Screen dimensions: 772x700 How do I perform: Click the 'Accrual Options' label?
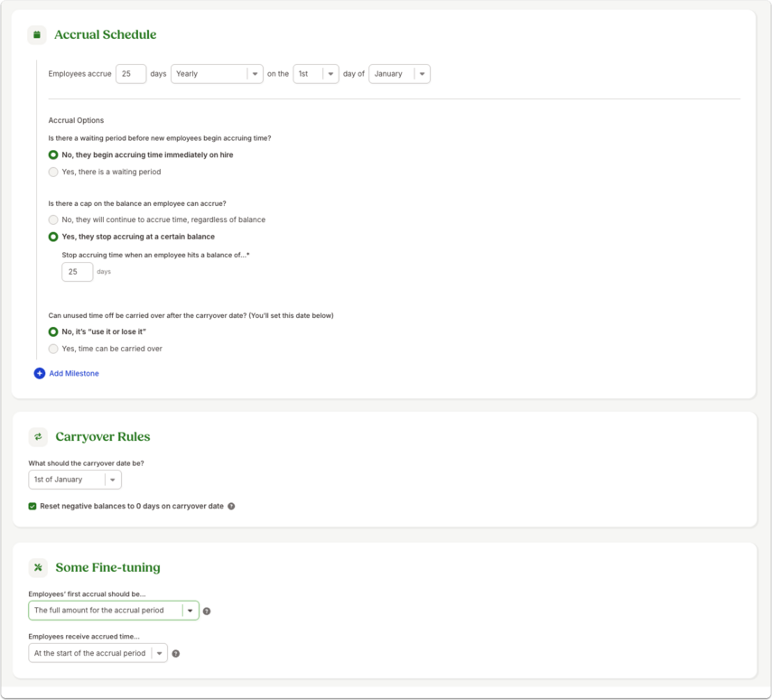point(76,120)
